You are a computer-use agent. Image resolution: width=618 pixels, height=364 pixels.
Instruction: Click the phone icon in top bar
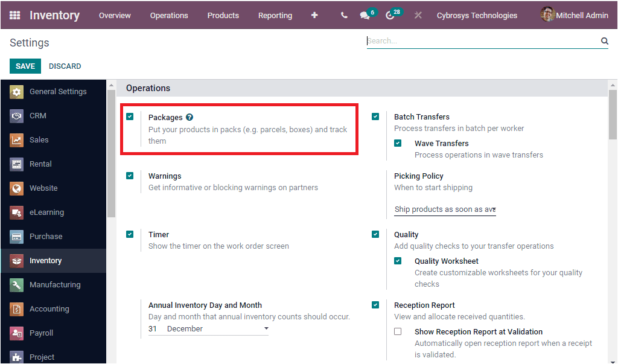pos(343,15)
